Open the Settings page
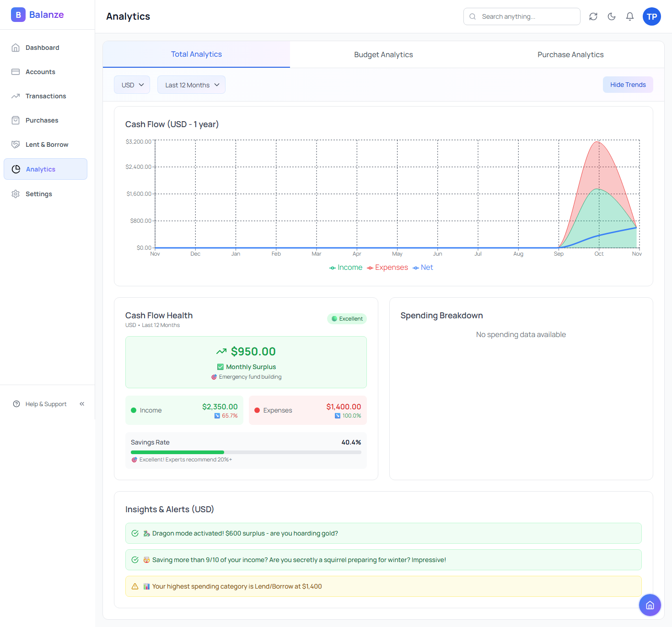Viewport: 672px width, 627px height. [x=39, y=194]
